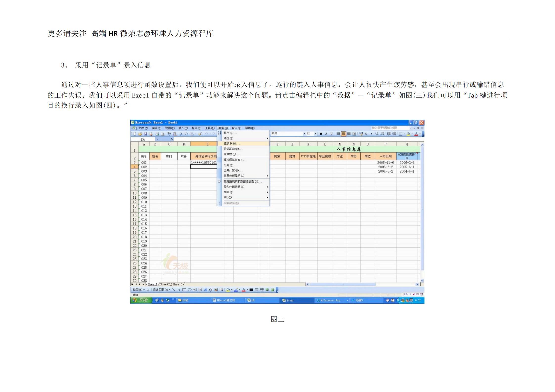Click the Spelling check icon
Viewport: 555px width, 392px height.
(x=169, y=134)
